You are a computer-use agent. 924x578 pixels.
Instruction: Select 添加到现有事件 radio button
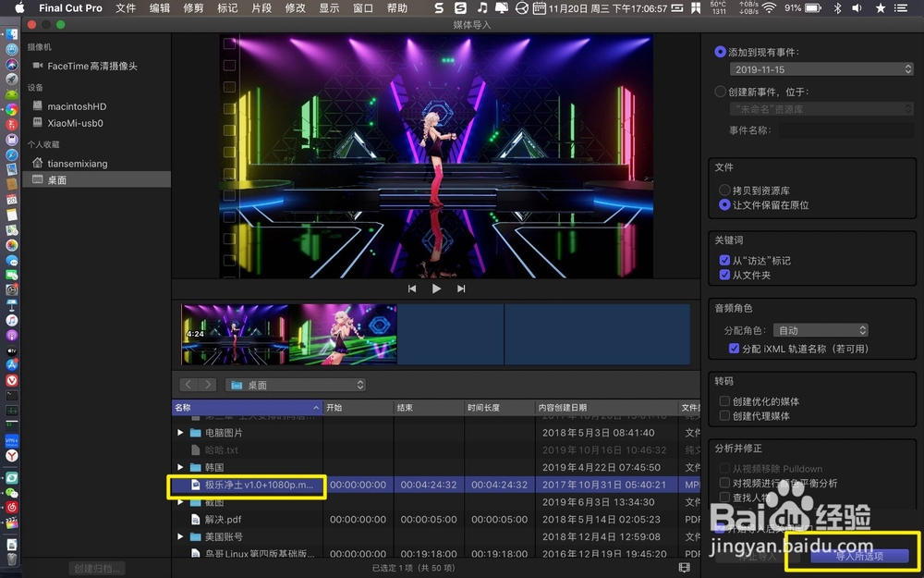(x=720, y=52)
